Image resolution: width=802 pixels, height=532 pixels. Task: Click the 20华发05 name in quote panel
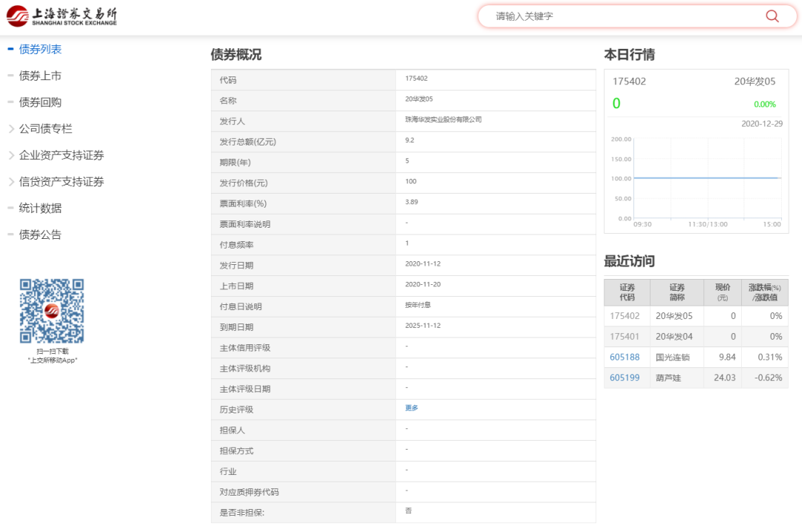[x=754, y=82]
